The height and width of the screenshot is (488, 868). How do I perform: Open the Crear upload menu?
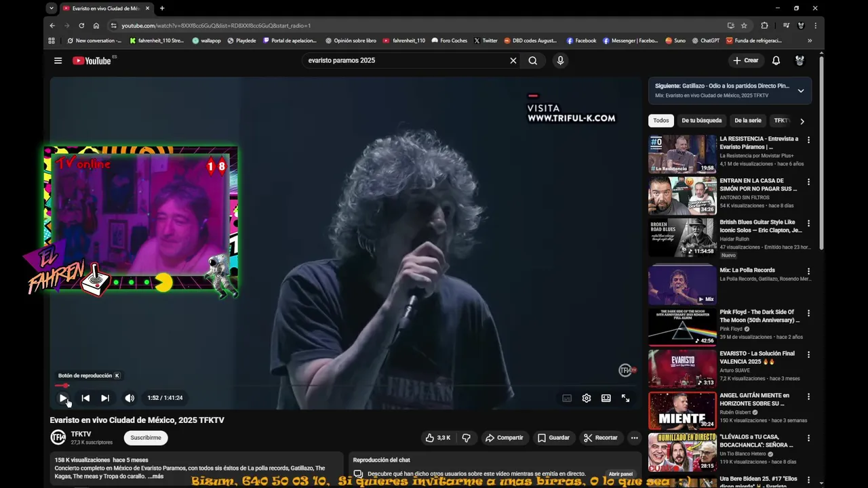click(x=745, y=60)
